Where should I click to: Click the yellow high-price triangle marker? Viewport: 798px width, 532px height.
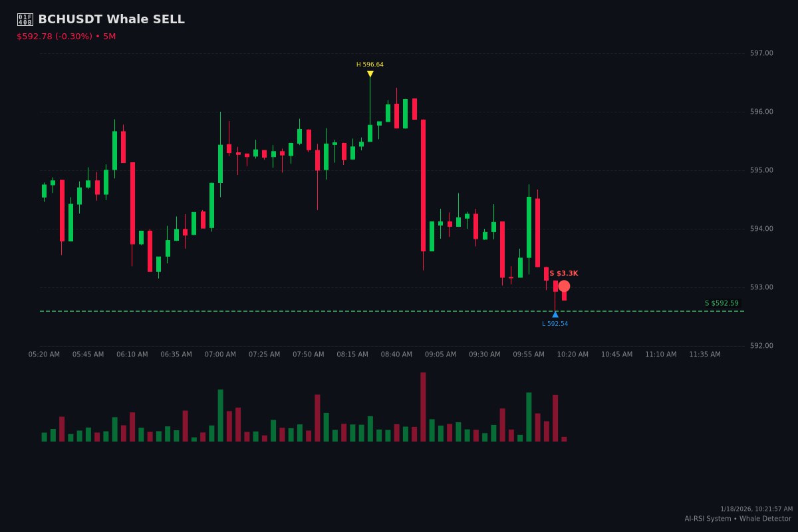pos(370,74)
